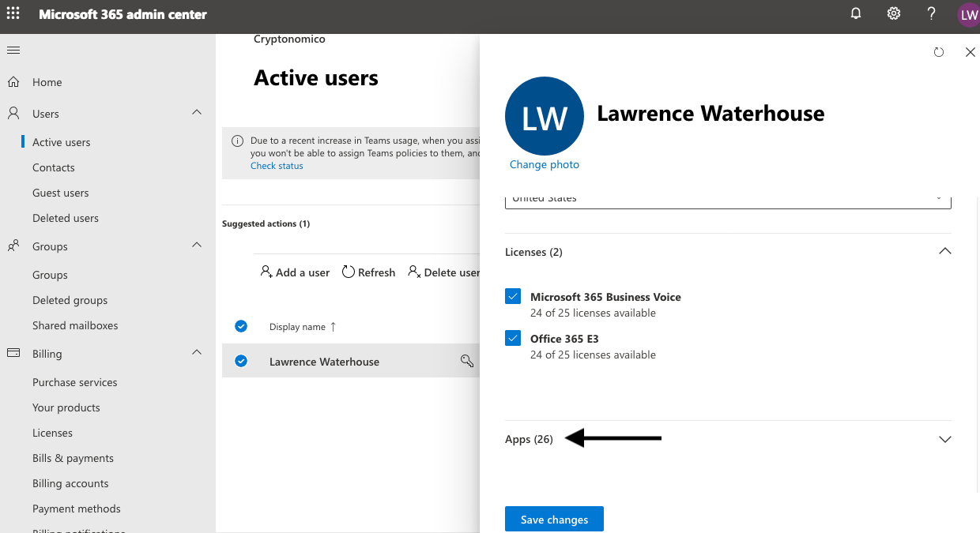Collapse the Licenses (2) section chevron
This screenshot has width=980, height=533.
pyautogui.click(x=944, y=251)
